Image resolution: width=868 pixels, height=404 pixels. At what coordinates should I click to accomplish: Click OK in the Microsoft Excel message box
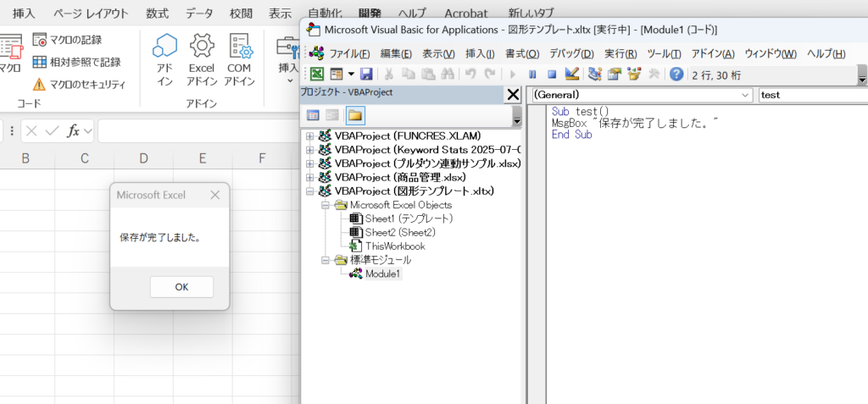coord(181,286)
